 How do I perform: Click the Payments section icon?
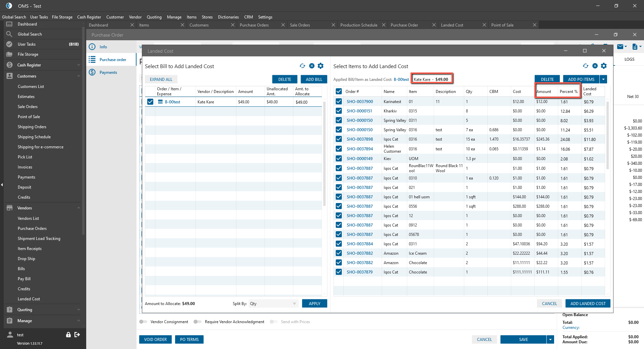tap(92, 72)
